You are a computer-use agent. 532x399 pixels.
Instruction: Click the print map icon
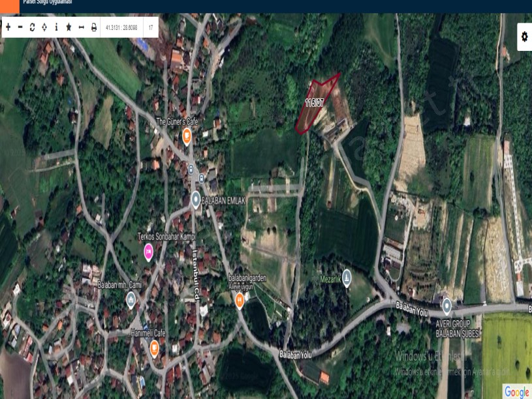[93, 27]
